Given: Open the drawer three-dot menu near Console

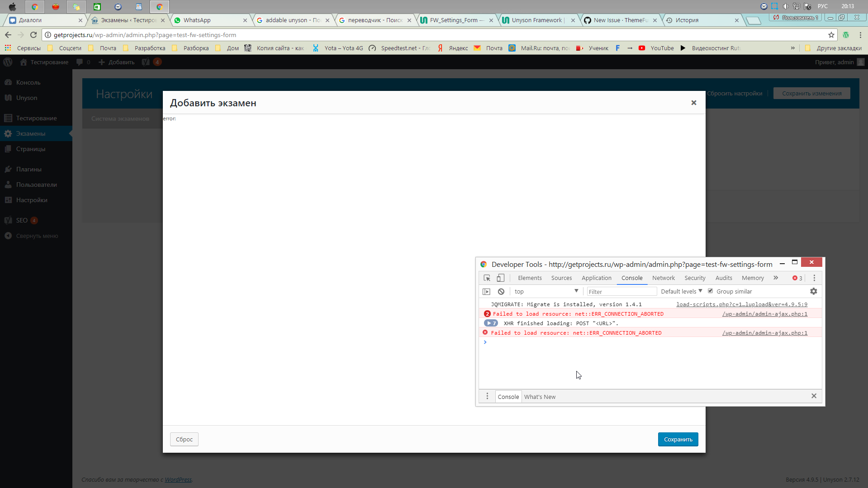Looking at the screenshot, I should tap(487, 396).
